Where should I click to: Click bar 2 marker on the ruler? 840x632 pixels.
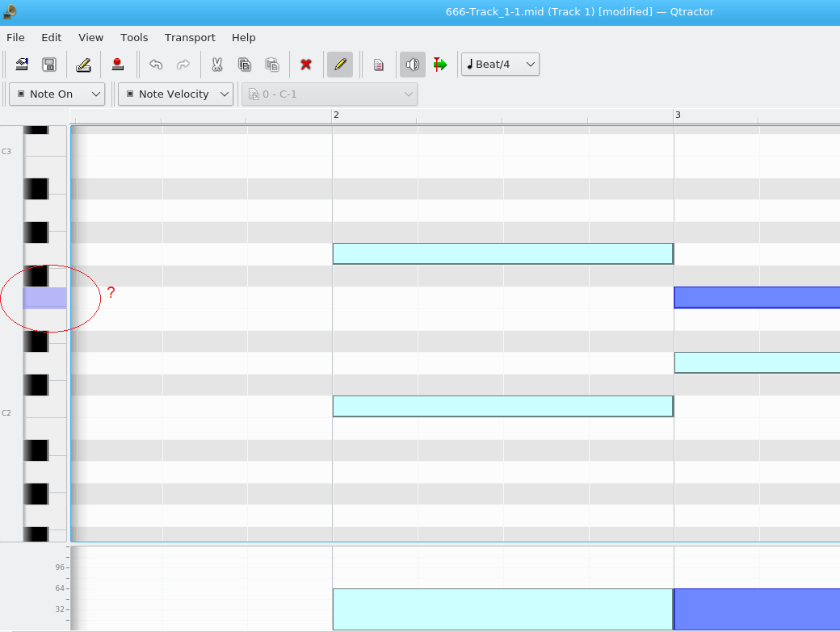(336, 115)
